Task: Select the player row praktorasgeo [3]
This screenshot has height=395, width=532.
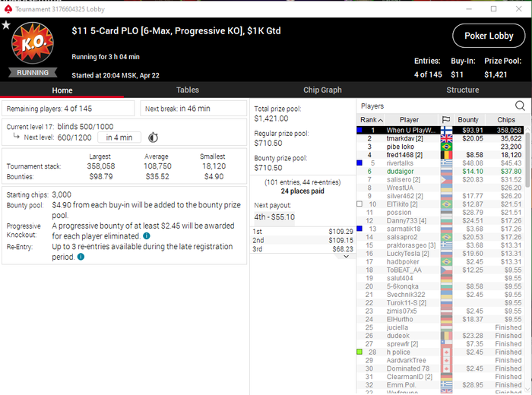Action: (x=440, y=245)
